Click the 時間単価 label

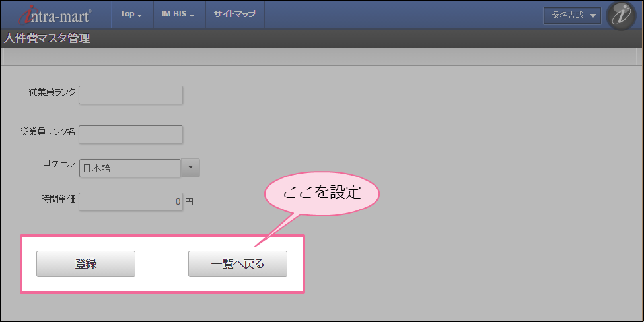coord(58,199)
